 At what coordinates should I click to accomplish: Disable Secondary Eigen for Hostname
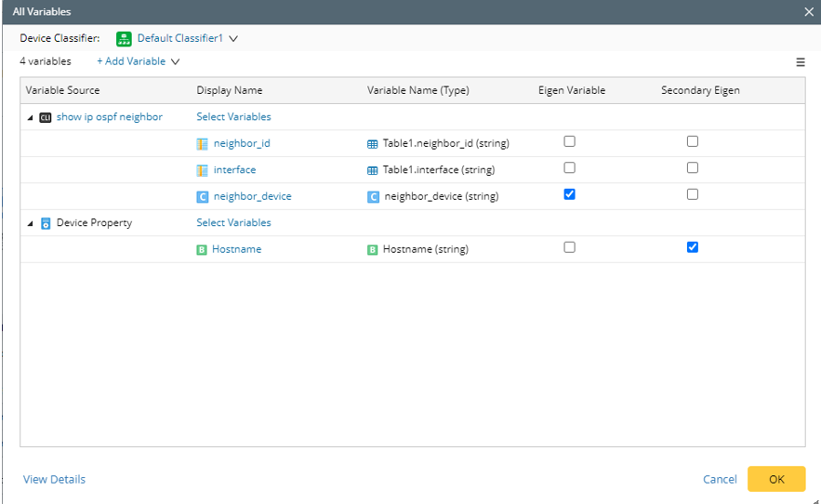[x=693, y=247]
